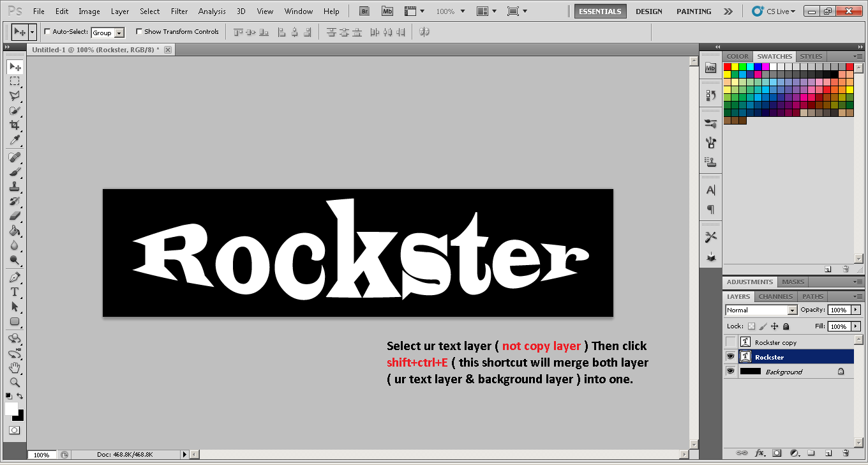Delete layer using trash icon
The image size is (868, 465).
pyautogui.click(x=845, y=453)
